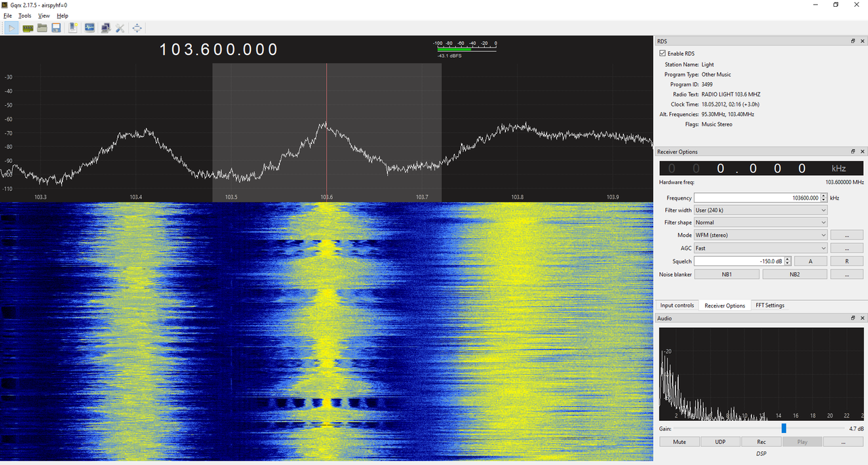Open the Help menu
Image resolution: width=868 pixels, height=465 pixels.
click(x=62, y=16)
